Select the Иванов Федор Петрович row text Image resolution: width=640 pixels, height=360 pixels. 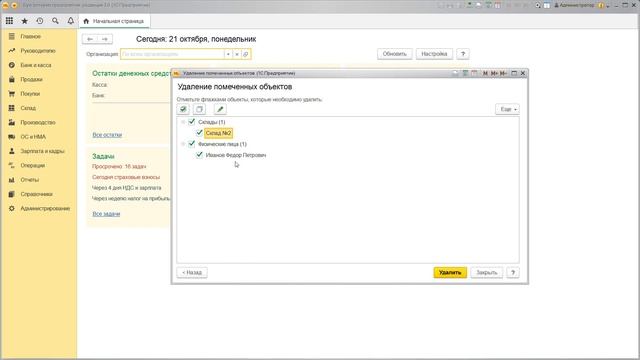tap(236, 155)
